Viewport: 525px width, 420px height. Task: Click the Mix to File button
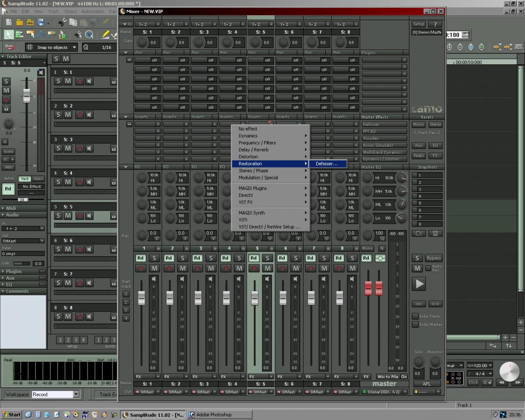coord(388,377)
